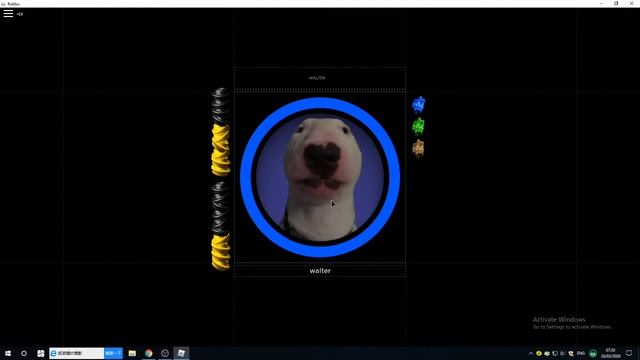
Task: Click the yellow-green tray icon
Action: coord(539,353)
